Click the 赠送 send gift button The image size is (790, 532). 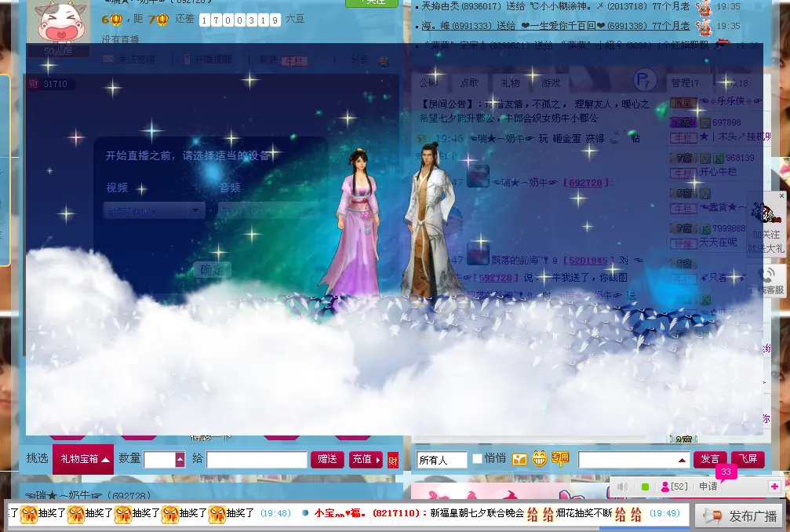click(x=327, y=459)
